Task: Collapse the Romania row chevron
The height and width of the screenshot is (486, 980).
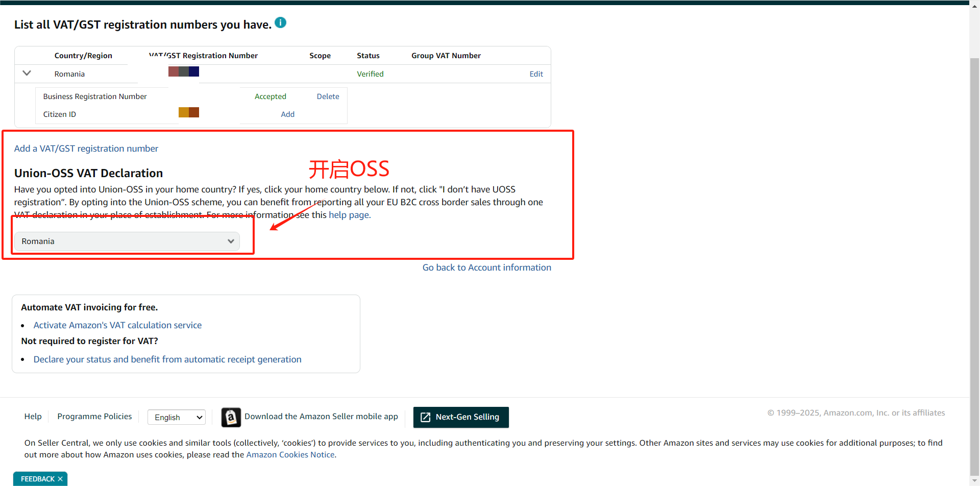Action: [27, 73]
